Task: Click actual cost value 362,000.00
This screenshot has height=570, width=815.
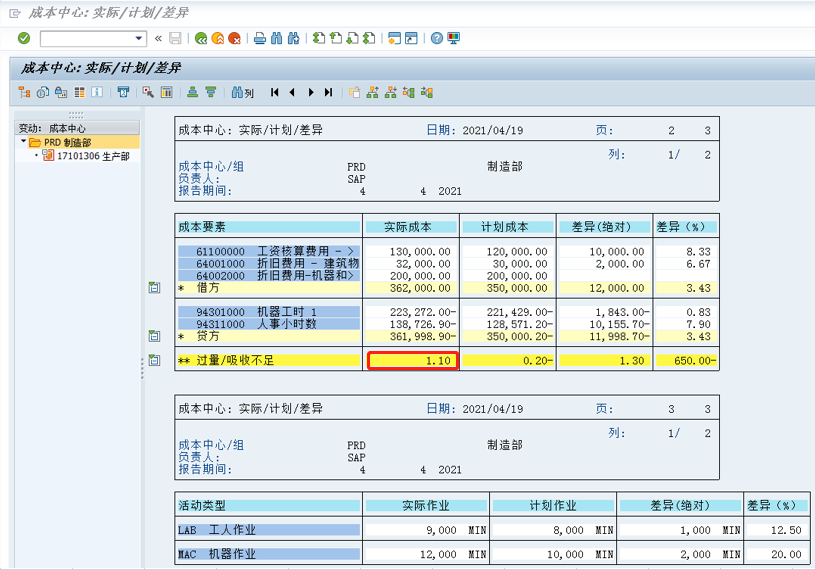Action: click(420, 288)
